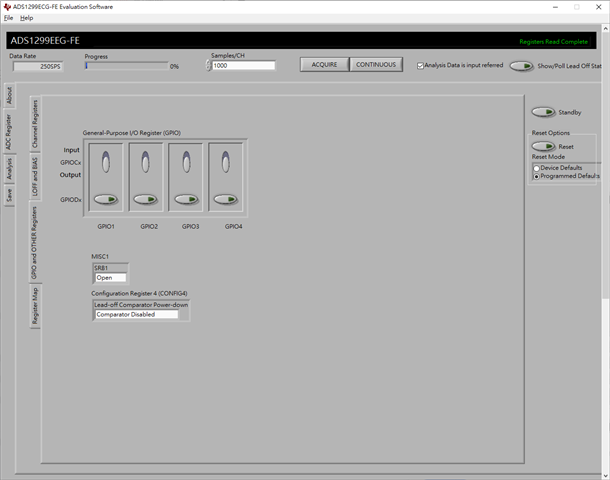Toggle the GPIO4 direction switch
This screenshot has height=480, width=610.
click(x=226, y=162)
